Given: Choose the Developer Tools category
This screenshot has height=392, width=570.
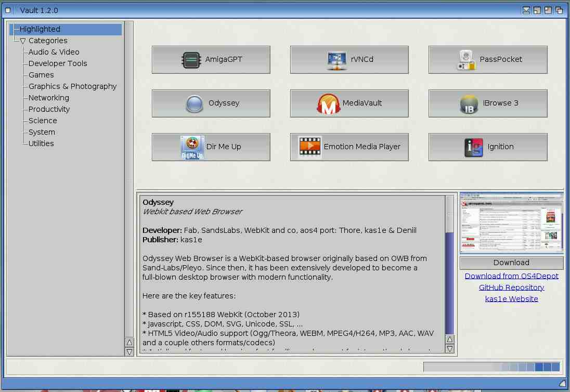Looking at the screenshot, I should point(58,63).
